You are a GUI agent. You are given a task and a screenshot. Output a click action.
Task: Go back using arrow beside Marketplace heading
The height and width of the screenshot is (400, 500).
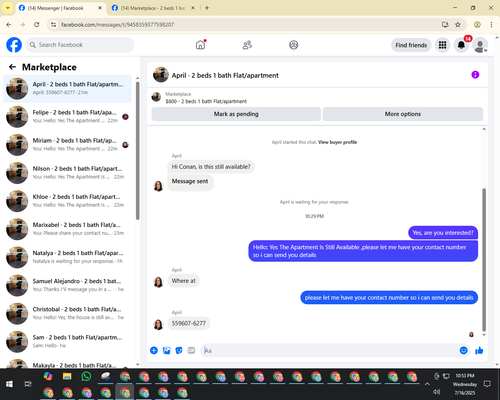[13, 67]
